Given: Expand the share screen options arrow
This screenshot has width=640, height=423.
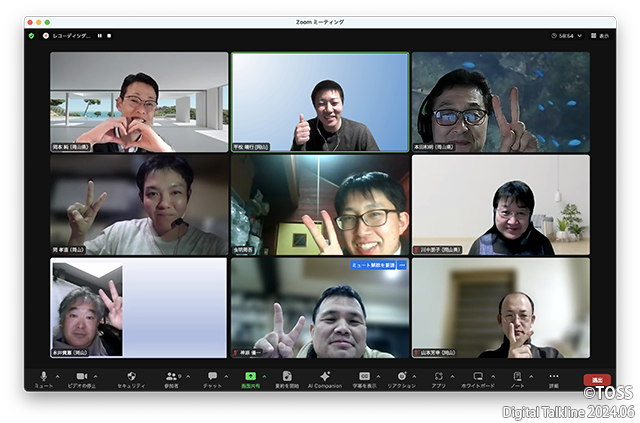Looking at the screenshot, I should coord(264,376).
